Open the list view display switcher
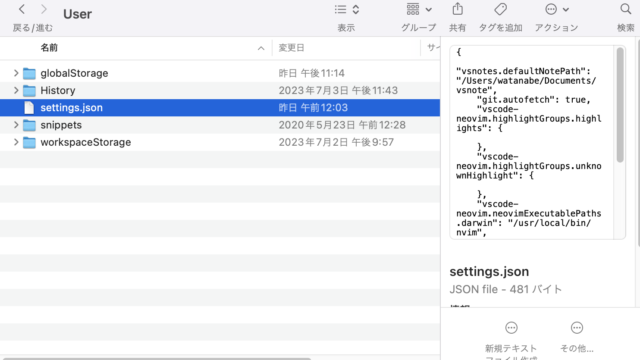This screenshot has height=360, width=640. pos(347,9)
